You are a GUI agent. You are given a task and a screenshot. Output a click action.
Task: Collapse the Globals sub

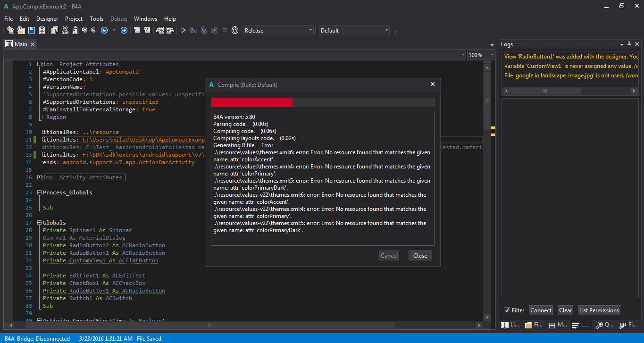[x=40, y=223]
